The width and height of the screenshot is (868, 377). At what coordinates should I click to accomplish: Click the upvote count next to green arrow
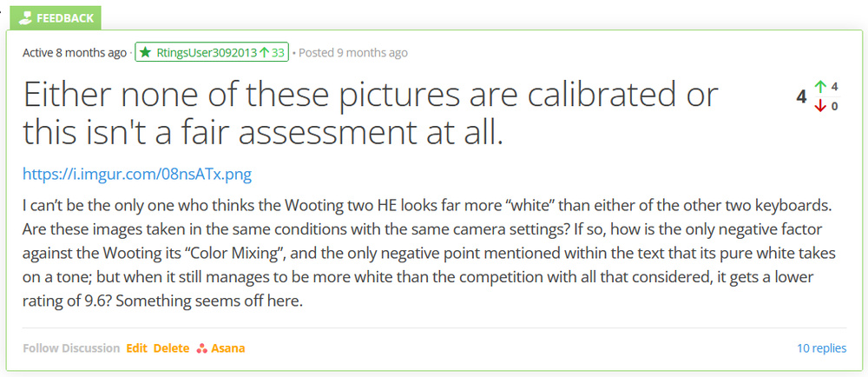click(835, 87)
